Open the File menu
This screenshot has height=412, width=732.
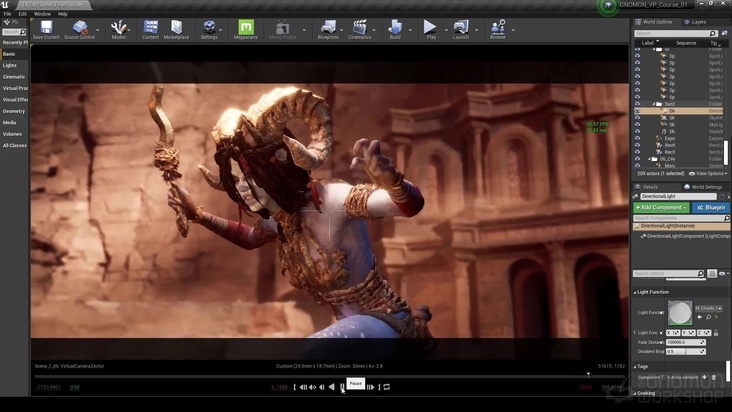pyautogui.click(x=7, y=14)
